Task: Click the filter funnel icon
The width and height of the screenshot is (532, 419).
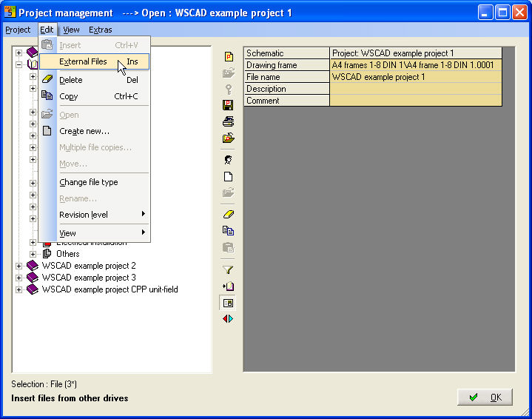Action: point(228,270)
